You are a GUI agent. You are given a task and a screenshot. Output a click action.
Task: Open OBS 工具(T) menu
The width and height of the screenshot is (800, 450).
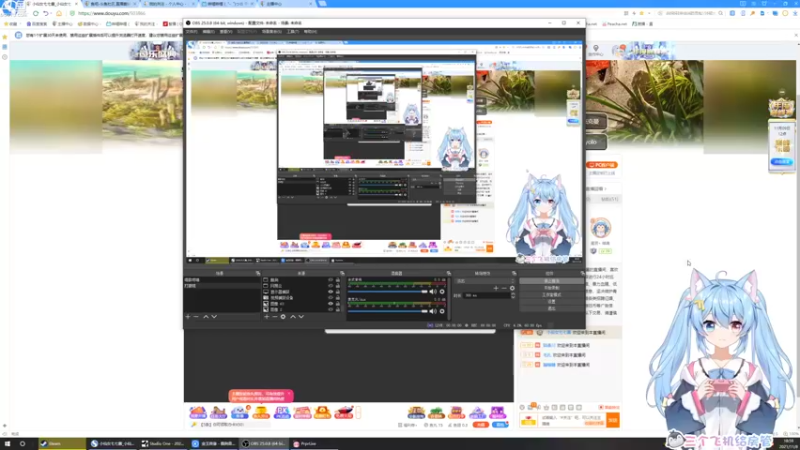293,32
